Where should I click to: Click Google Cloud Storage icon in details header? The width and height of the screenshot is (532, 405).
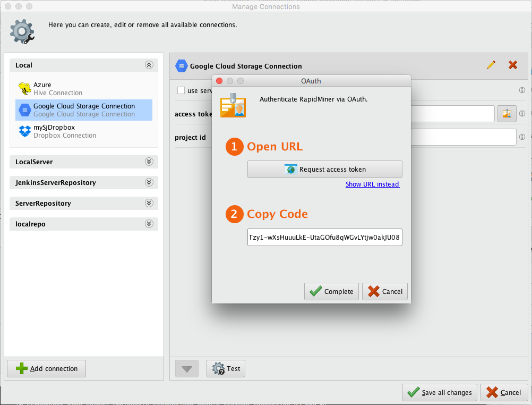point(181,66)
